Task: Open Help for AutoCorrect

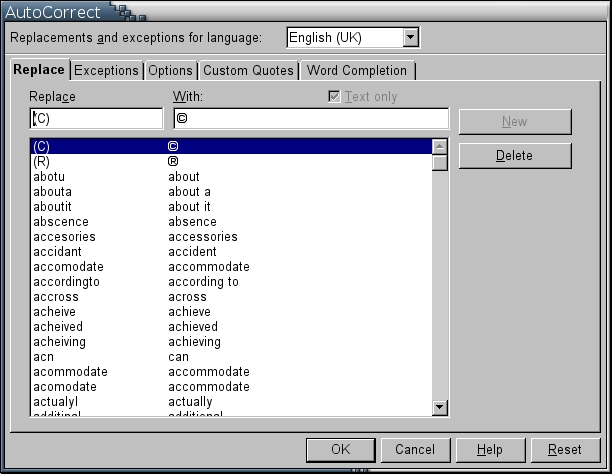Action: 489,449
